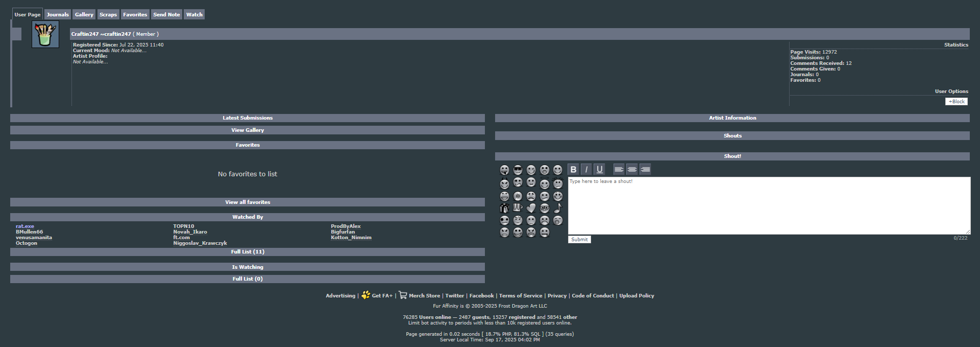980x347 pixels.
Task: Open the Terms of Service link
Action: (521, 295)
